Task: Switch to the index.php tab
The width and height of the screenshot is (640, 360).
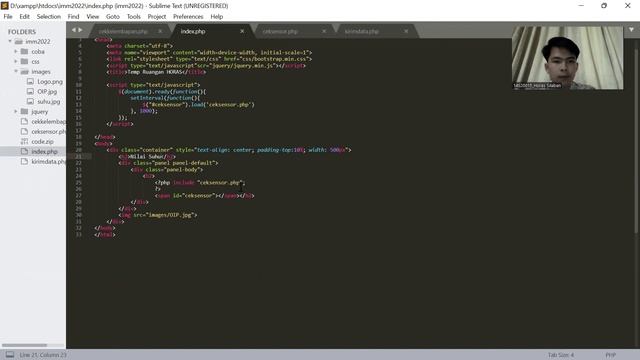Action: coord(193,31)
